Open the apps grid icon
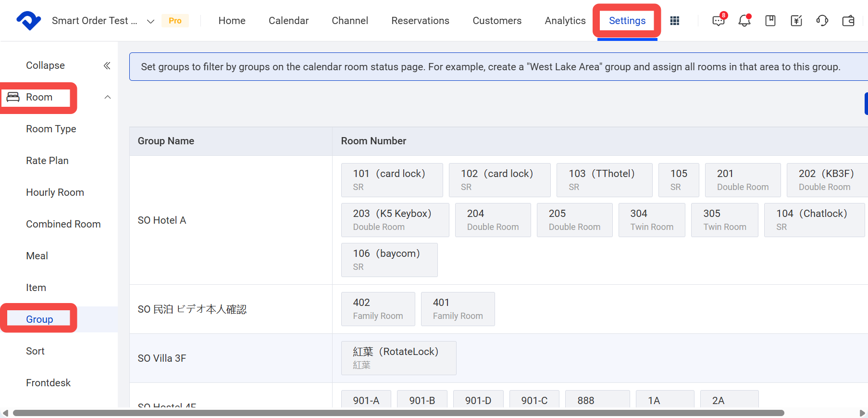 [675, 21]
